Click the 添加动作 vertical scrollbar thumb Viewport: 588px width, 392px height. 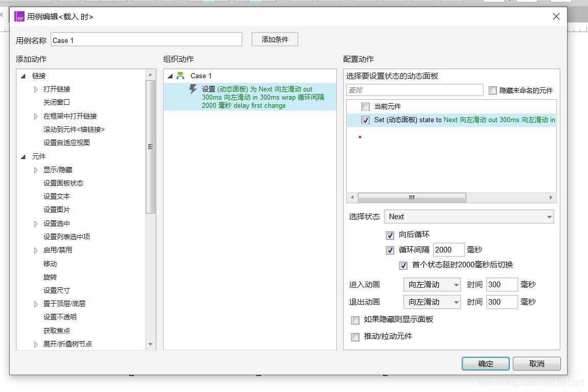(x=150, y=147)
